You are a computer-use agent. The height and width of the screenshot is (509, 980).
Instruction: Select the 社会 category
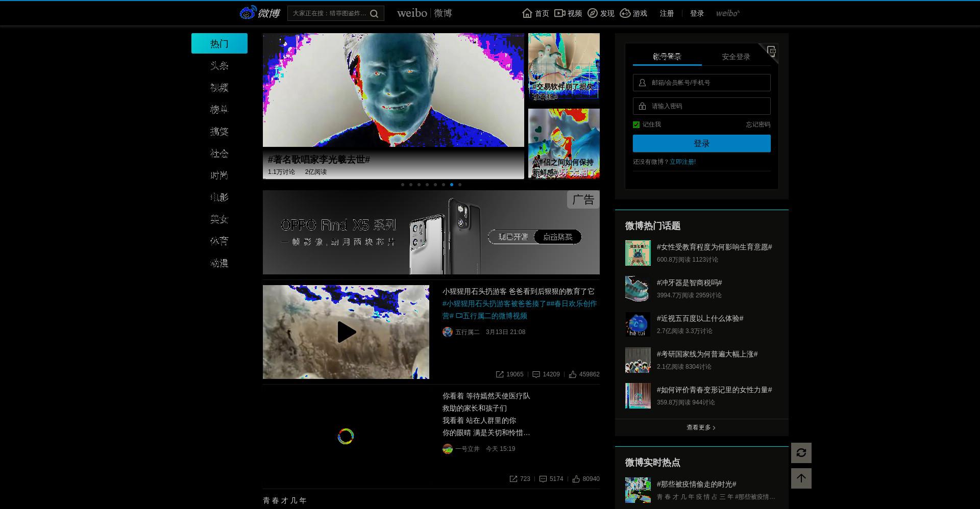[x=219, y=153]
